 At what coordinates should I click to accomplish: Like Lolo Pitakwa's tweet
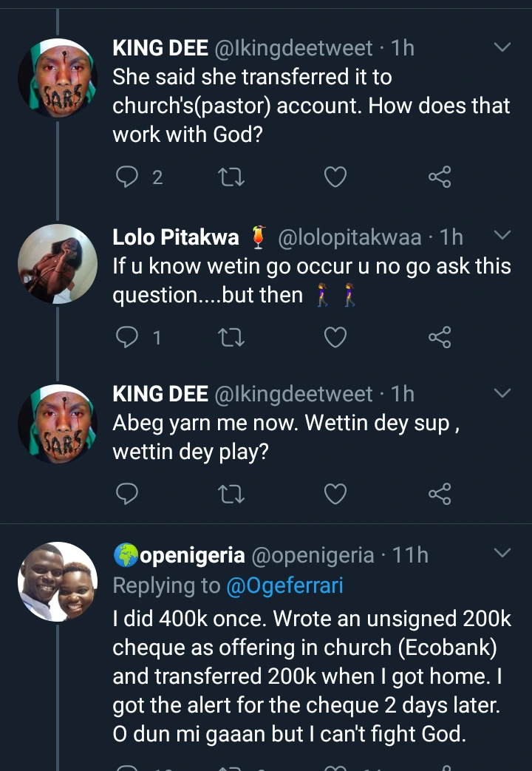tap(335, 338)
